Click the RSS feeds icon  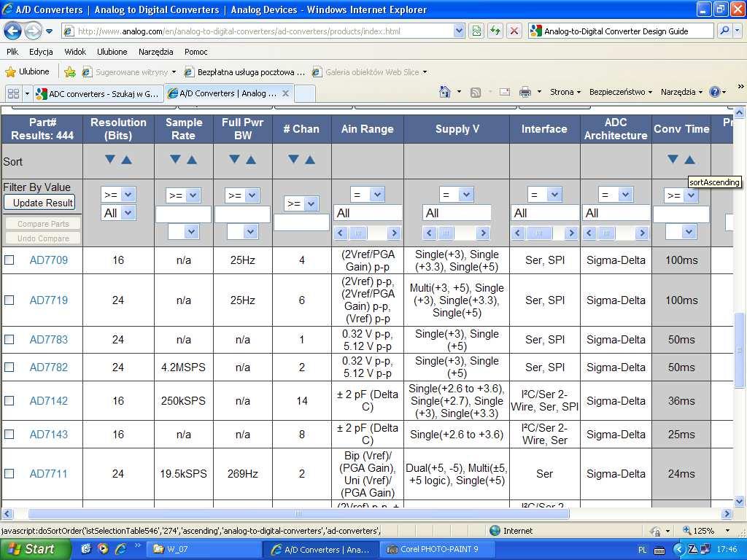pos(475,93)
